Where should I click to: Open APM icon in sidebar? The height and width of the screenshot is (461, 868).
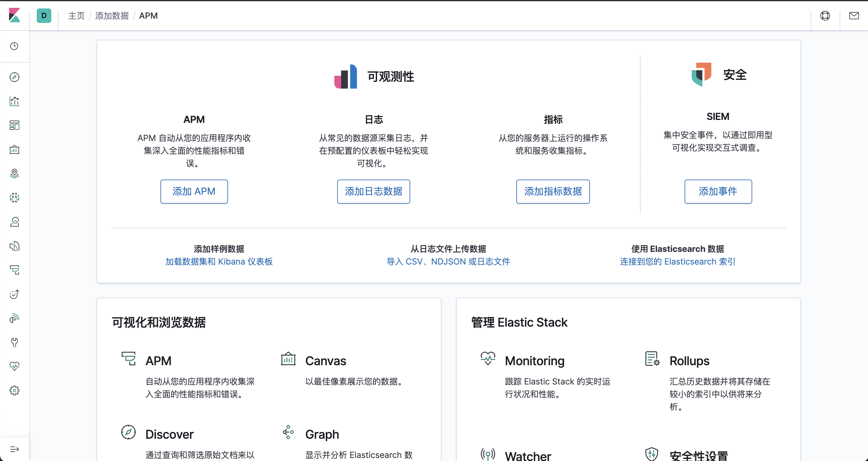[14, 270]
